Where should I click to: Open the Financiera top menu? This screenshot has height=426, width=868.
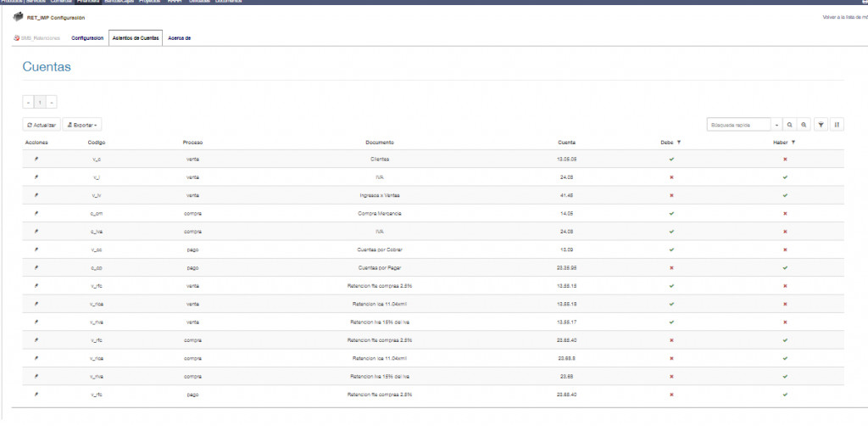coord(88,2)
